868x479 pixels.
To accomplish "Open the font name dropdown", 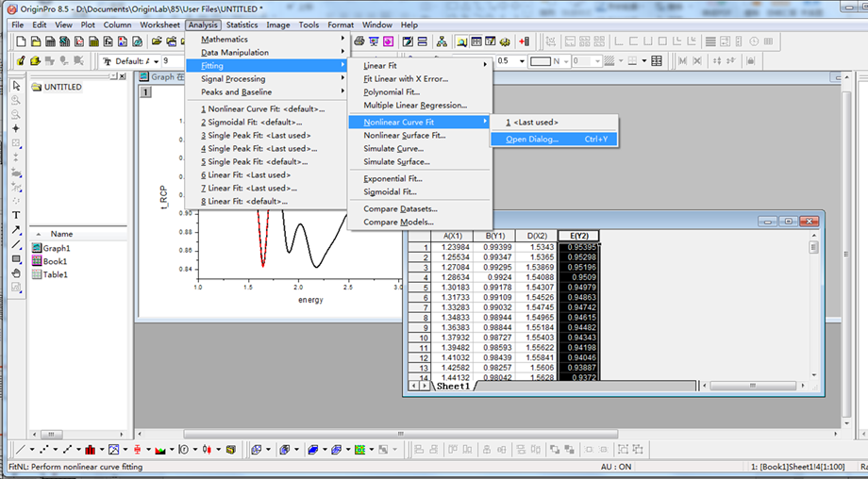I will [x=156, y=61].
